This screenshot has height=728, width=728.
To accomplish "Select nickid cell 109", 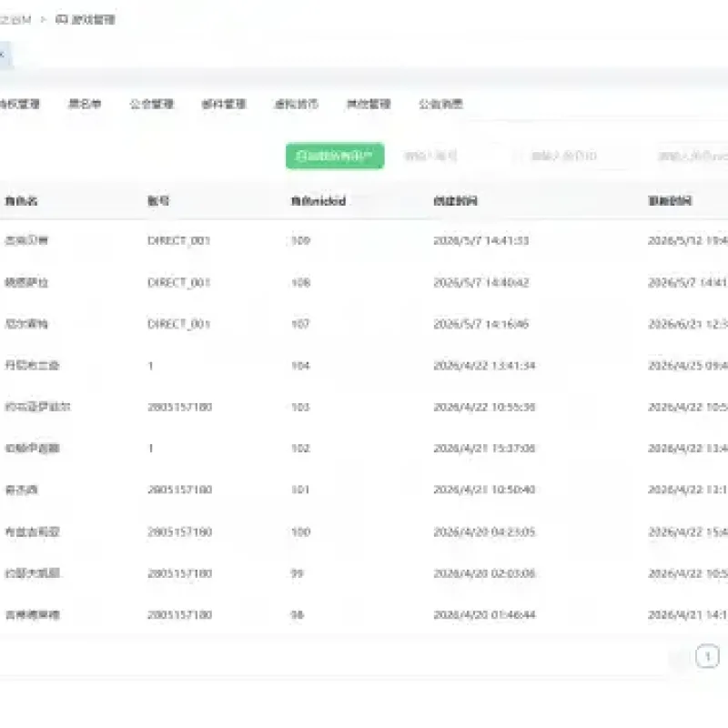I will pyautogui.click(x=300, y=240).
